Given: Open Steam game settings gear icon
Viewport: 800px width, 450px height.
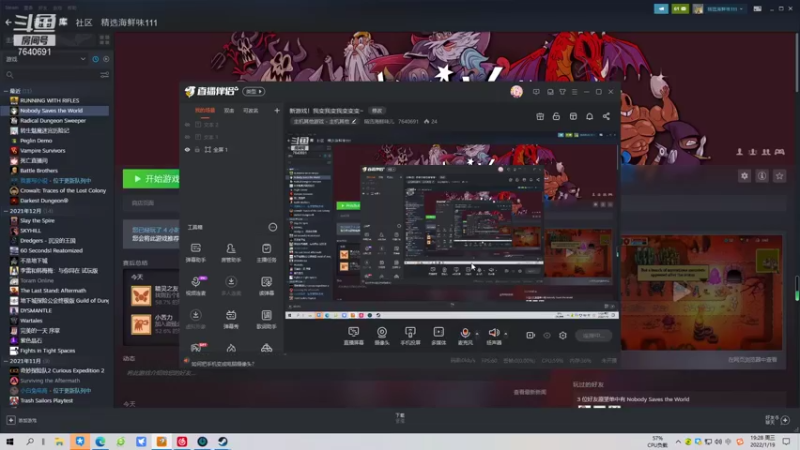Looking at the screenshot, I should (x=744, y=176).
